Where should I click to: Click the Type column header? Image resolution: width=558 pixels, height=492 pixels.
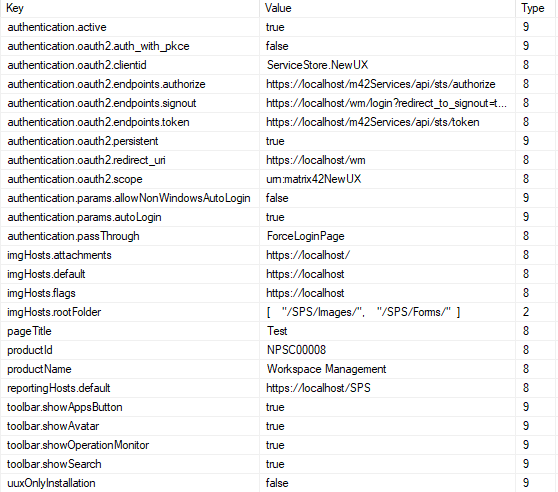click(533, 8)
